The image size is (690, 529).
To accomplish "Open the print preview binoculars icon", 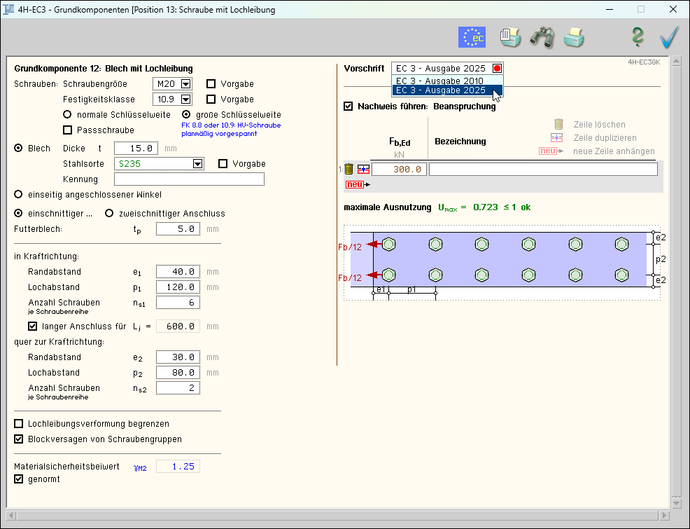I will point(542,38).
